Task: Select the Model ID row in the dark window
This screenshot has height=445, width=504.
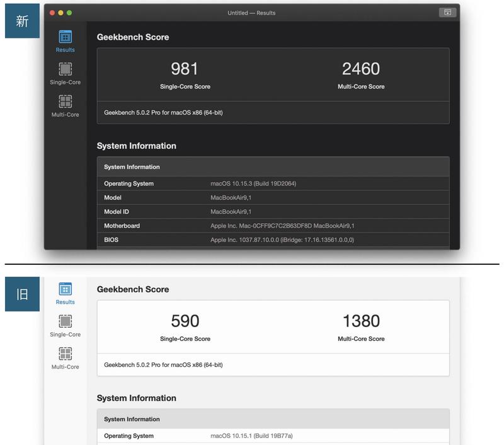Action: point(273,212)
